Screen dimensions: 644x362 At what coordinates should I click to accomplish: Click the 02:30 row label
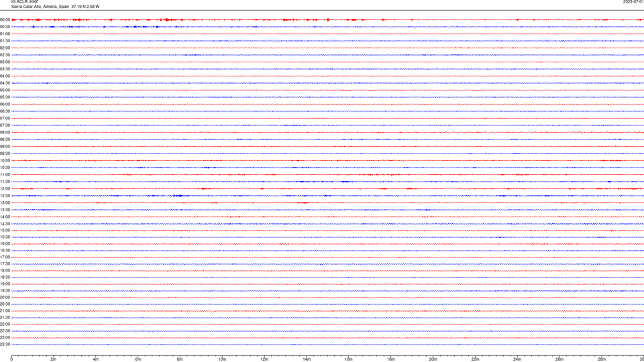point(5,55)
